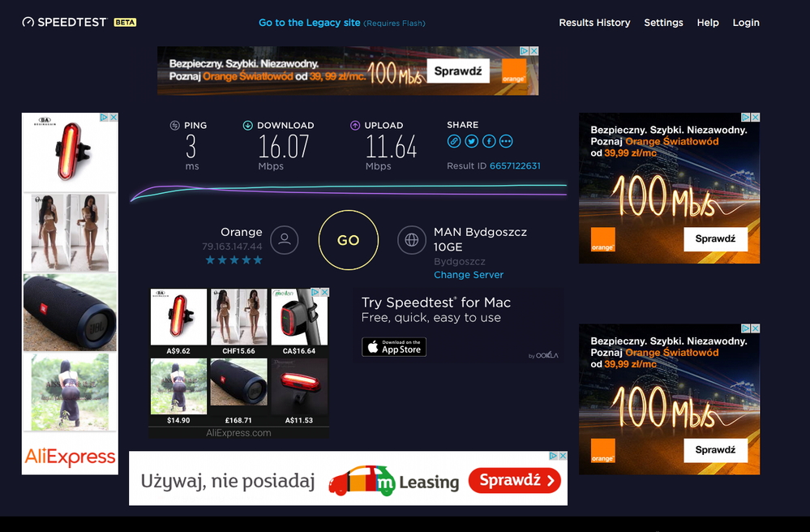Click the Speedtest logo
The width and height of the screenshot is (810, 532).
[x=64, y=22]
